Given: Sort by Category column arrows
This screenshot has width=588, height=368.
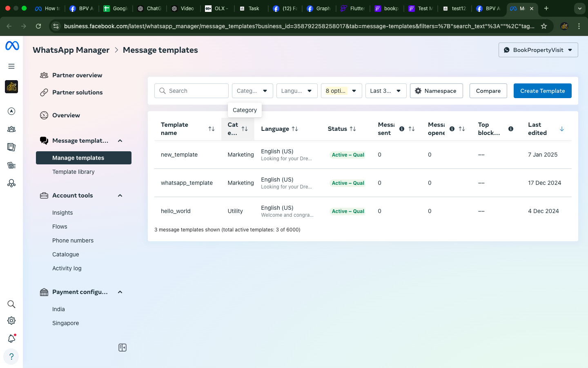Looking at the screenshot, I should coord(245,129).
